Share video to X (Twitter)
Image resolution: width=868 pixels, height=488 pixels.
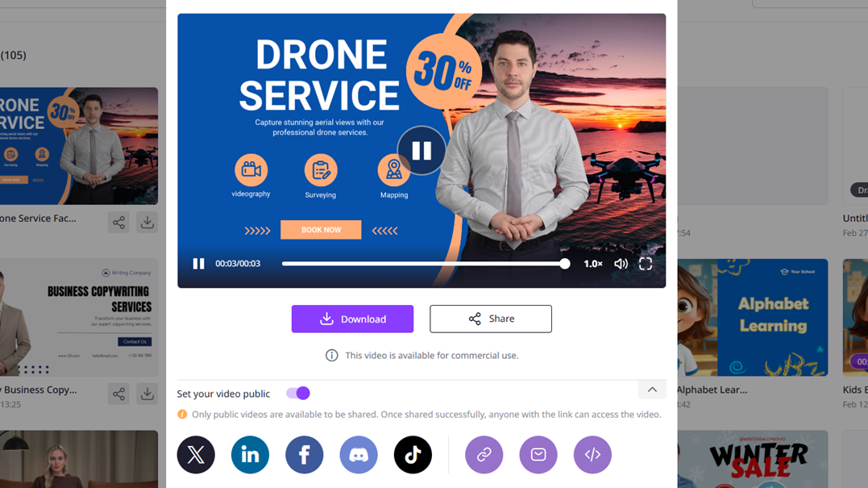(196, 455)
